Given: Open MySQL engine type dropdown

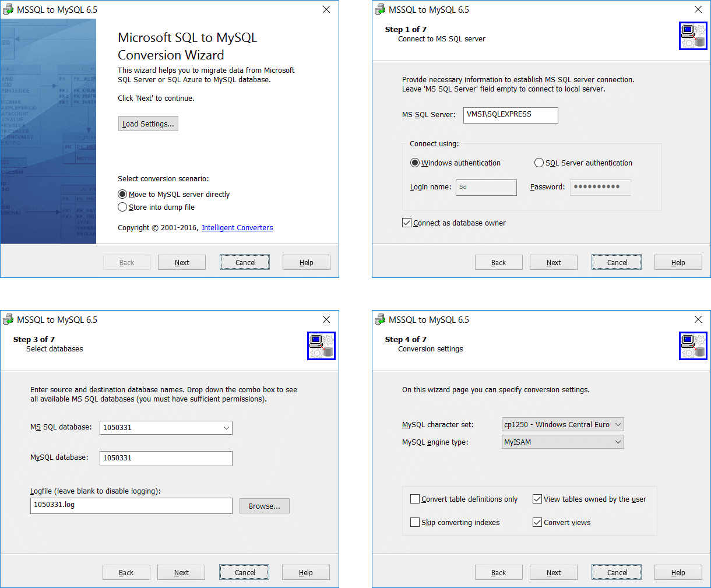Looking at the screenshot, I should pos(563,442).
